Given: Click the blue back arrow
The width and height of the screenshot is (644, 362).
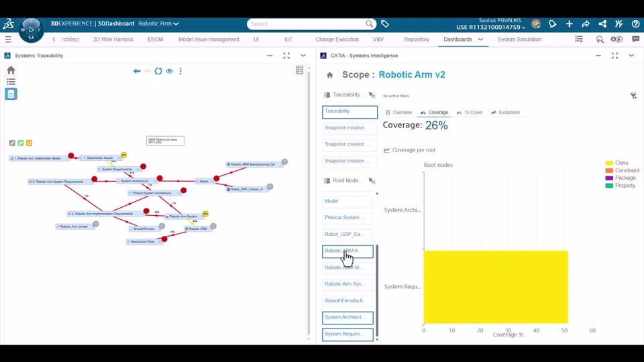Looking at the screenshot, I should (137, 71).
